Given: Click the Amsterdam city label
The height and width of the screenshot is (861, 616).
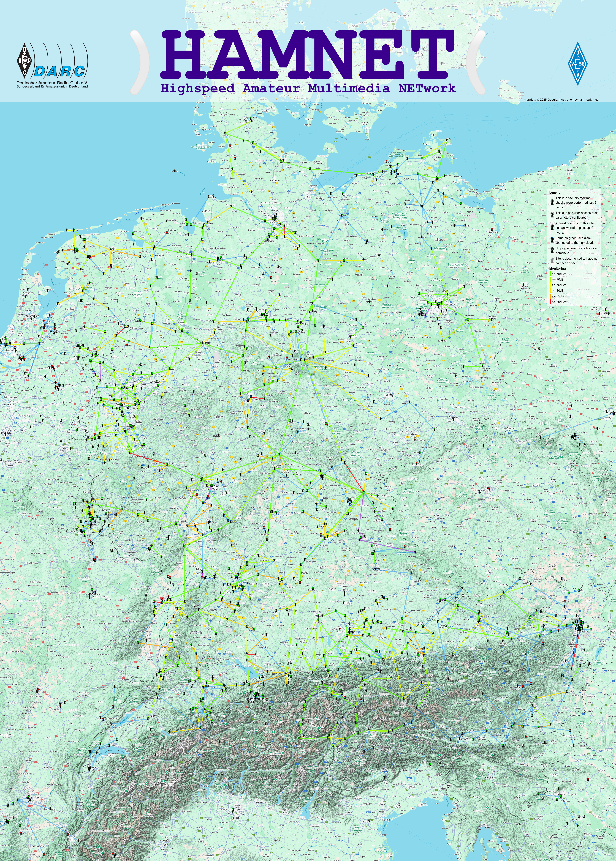Looking at the screenshot, I should tap(32, 316).
